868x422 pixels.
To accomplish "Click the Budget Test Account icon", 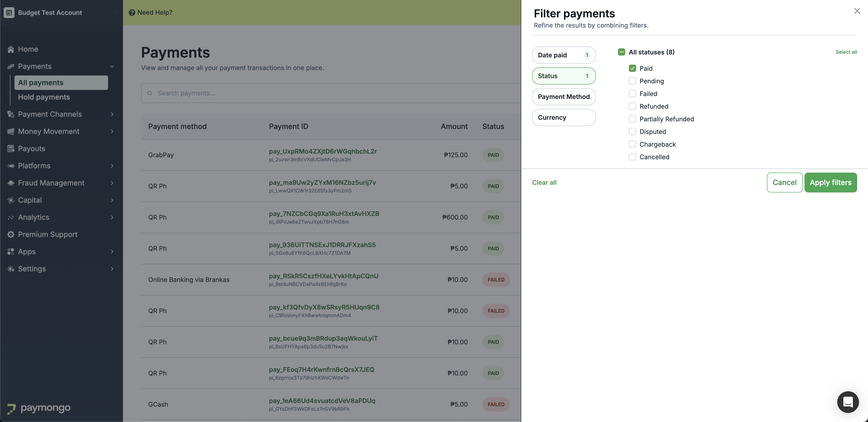I will click(x=9, y=12).
